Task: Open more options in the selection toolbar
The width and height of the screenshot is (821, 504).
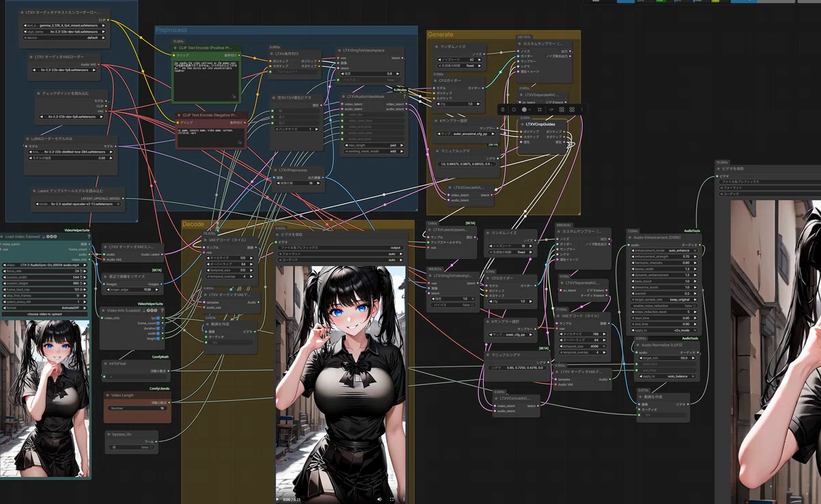Action: (x=582, y=109)
